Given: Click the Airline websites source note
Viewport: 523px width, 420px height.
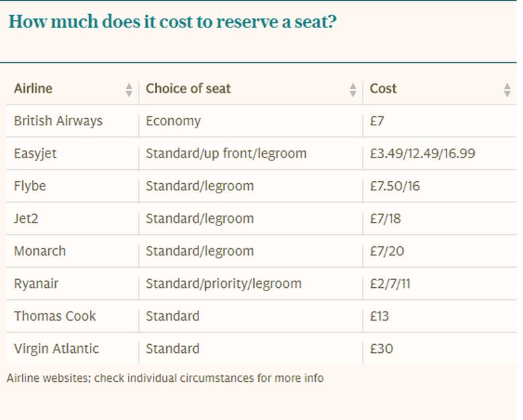Looking at the screenshot, I should point(165,378).
